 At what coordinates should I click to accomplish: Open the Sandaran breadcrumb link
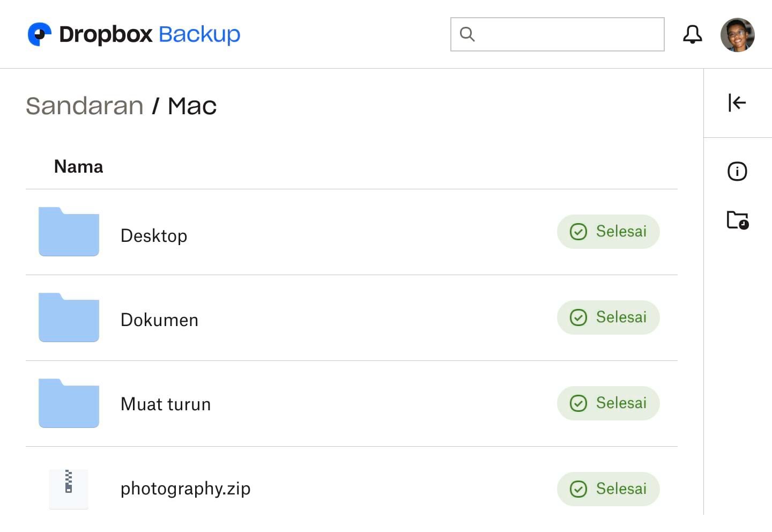pyautogui.click(x=84, y=106)
